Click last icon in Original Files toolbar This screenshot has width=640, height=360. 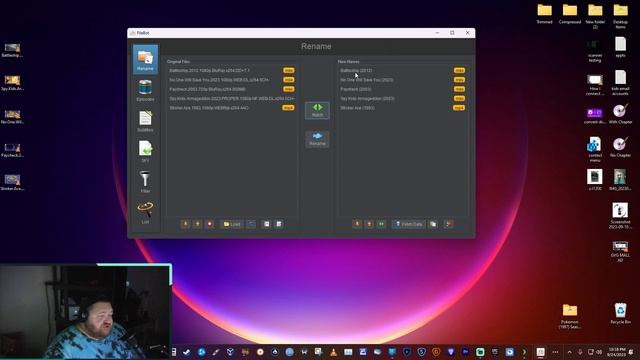tap(279, 224)
